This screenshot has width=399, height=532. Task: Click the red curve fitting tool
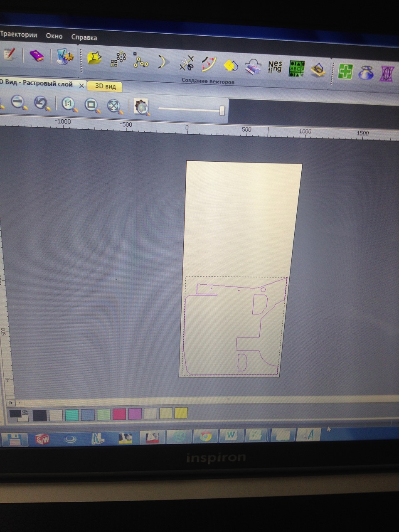pyautogui.click(x=209, y=64)
